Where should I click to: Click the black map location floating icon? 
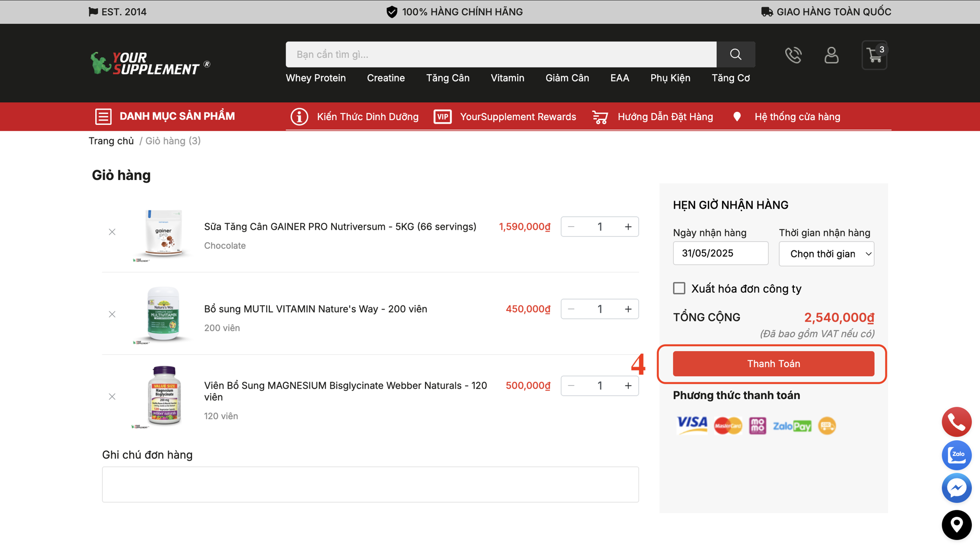956,525
